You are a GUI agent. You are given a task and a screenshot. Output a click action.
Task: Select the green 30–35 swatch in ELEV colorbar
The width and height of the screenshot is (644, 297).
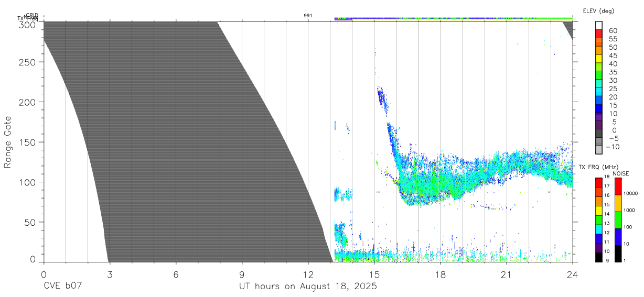coord(599,76)
